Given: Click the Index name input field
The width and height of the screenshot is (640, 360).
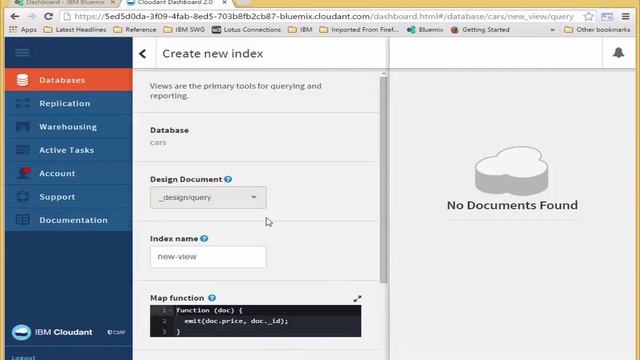Looking at the screenshot, I should pos(208,257).
